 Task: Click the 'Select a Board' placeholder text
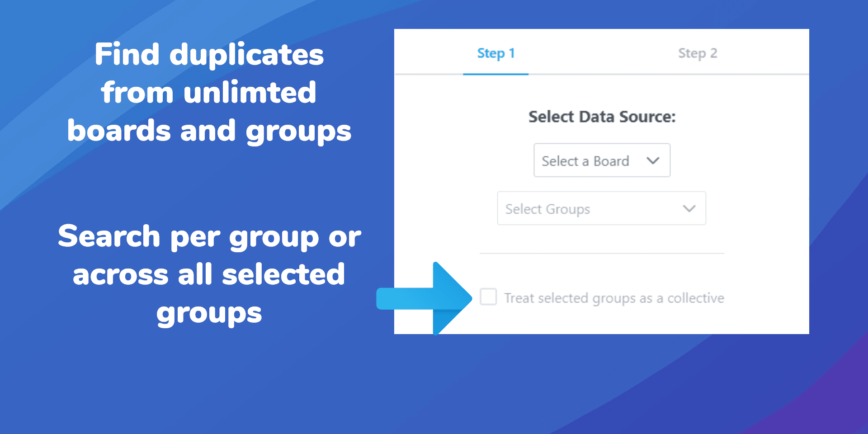585,161
